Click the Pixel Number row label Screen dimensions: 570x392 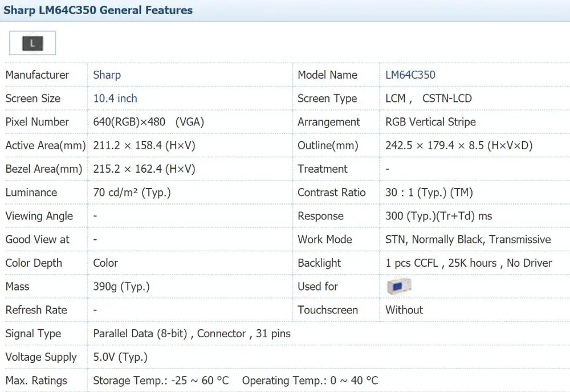37,122
